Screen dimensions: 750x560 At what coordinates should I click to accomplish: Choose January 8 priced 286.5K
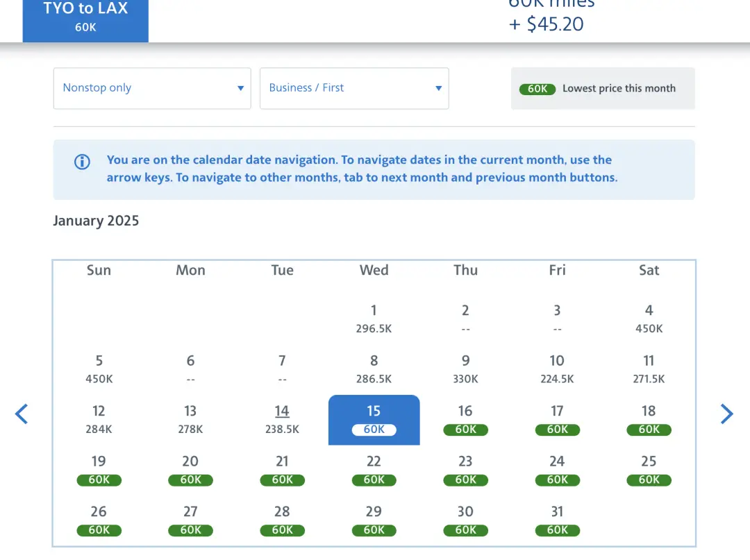coord(374,368)
